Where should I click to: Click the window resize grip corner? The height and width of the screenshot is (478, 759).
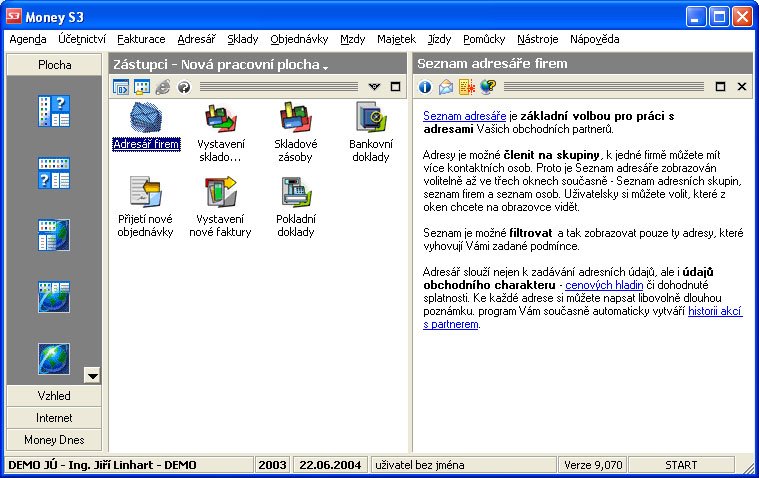748,466
